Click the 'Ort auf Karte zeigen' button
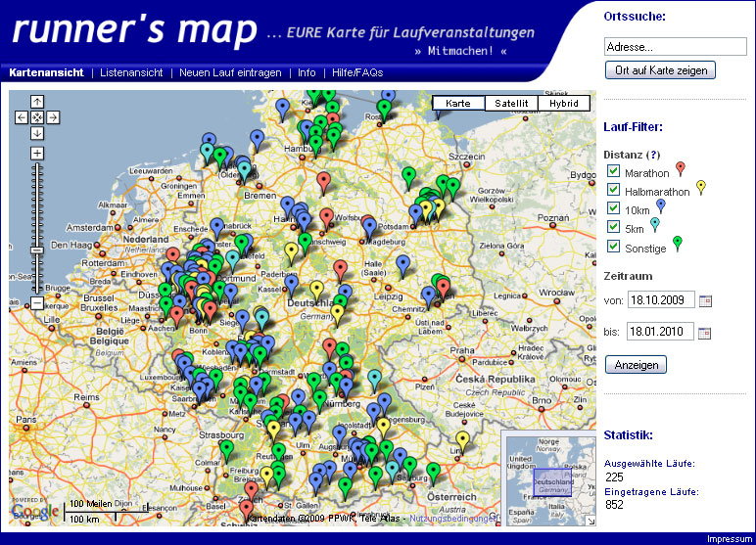 [661, 70]
